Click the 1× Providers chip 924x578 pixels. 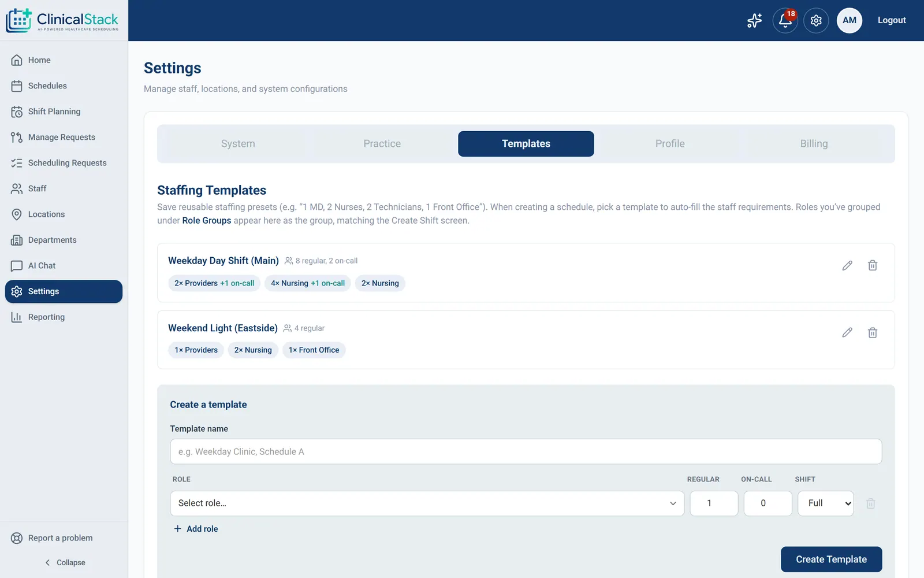pyautogui.click(x=196, y=350)
